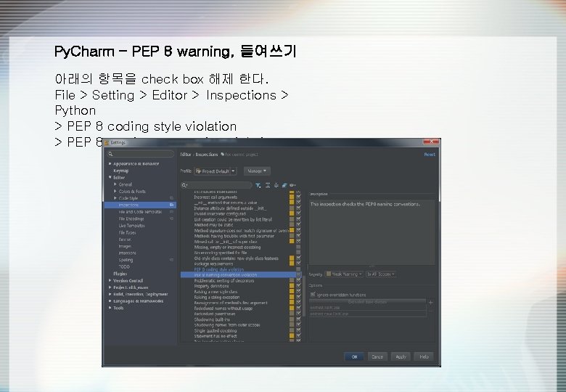Click the Apply button
Screen dimensions: 566x392
401,356
